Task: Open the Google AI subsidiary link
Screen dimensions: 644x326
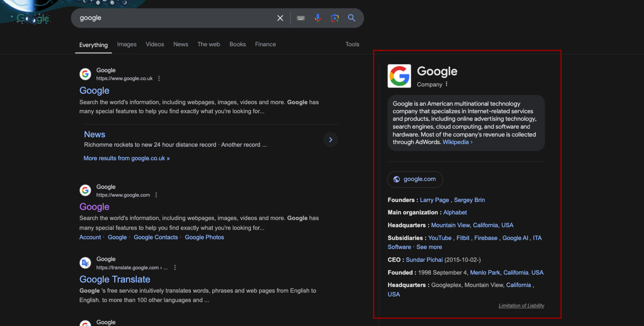Action: pyautogui.click(x=515, y=238)
